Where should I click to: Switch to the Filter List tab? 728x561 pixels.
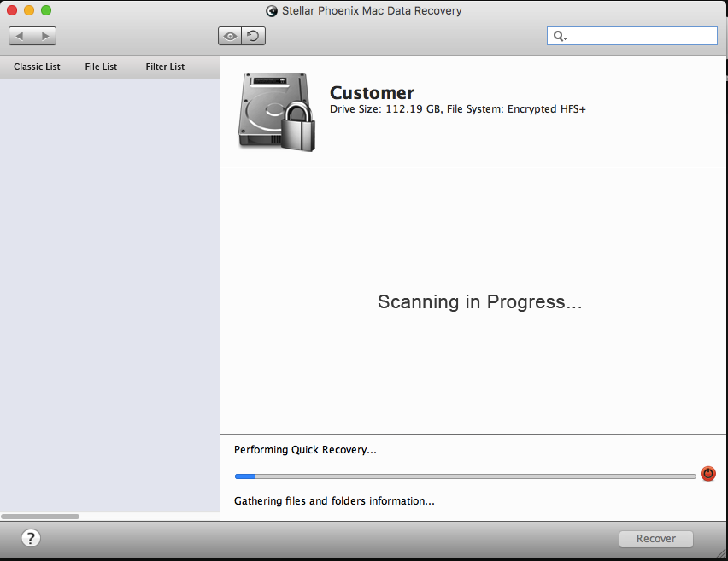(165, 67)
